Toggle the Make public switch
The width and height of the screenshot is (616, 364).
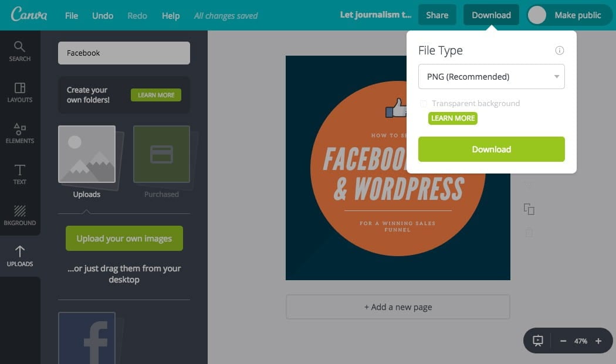(x=537, y=15)
